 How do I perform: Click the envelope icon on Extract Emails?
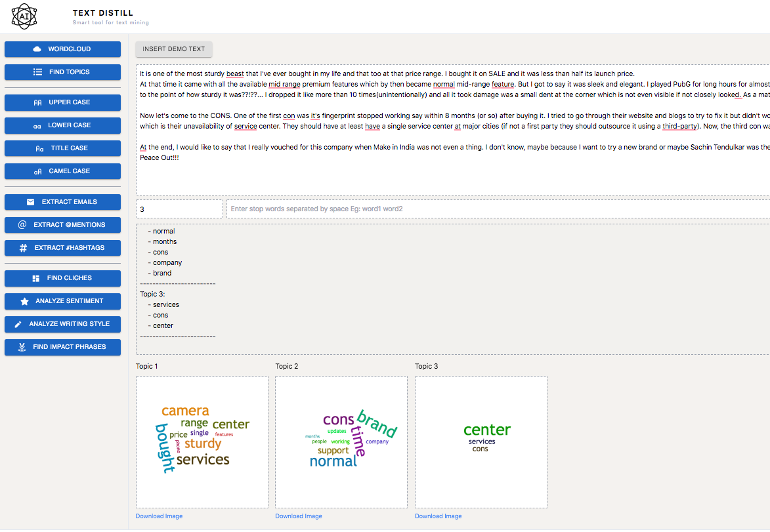[x=30, y=202]
